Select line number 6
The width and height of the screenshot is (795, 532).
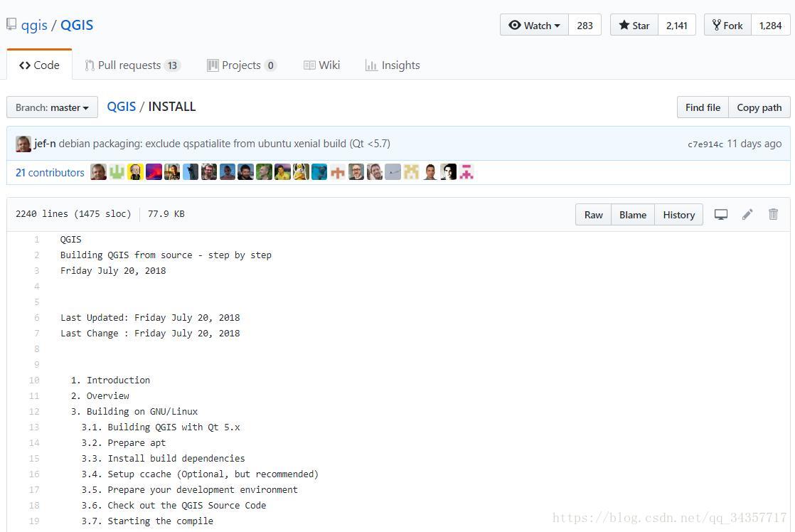36,317
